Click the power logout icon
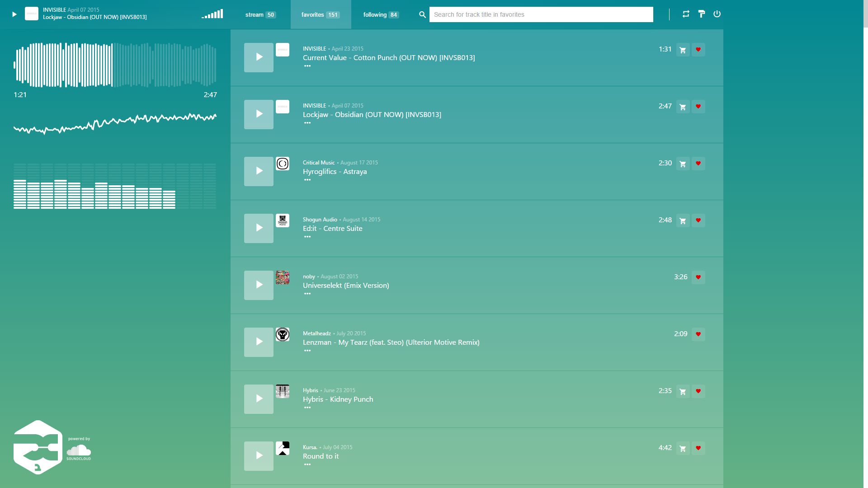The height and width of the screenshot is (488, 868). coord(717,14)
